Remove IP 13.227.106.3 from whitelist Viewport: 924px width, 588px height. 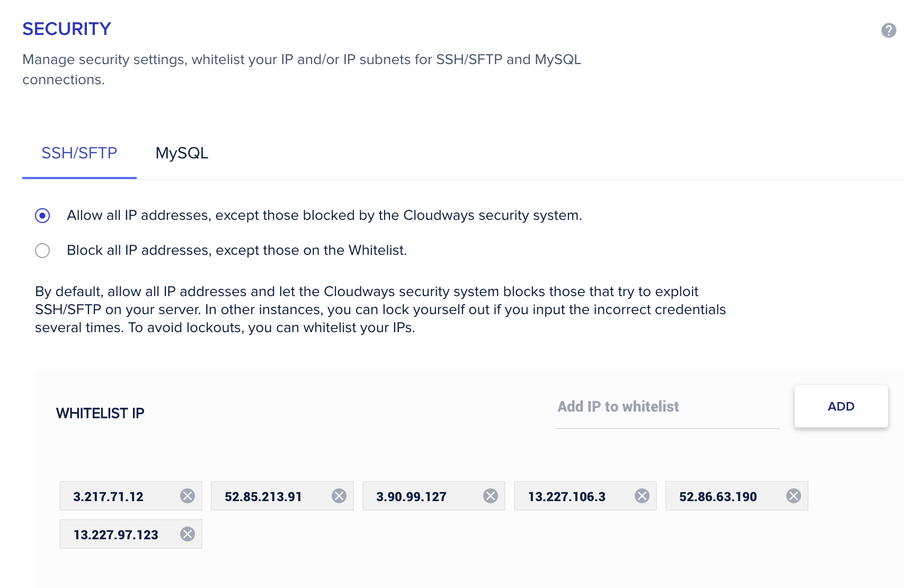pos(642,496)
